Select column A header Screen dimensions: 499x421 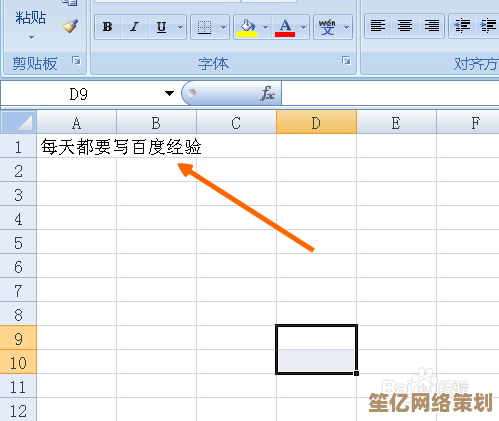coord(77,123)
